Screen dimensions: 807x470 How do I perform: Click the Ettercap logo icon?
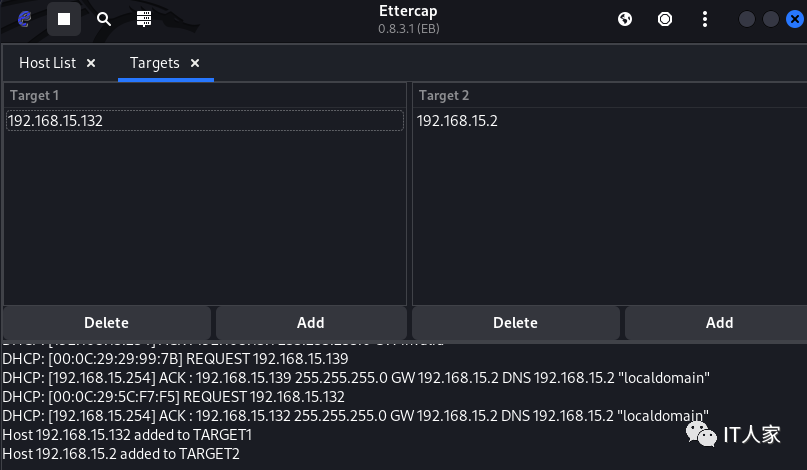point(25,19)
